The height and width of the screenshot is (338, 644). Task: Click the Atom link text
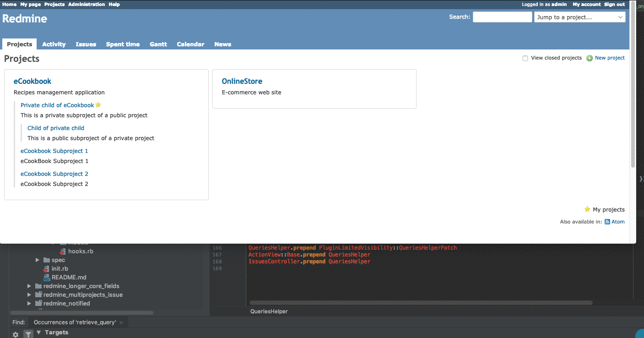[618, 222]
